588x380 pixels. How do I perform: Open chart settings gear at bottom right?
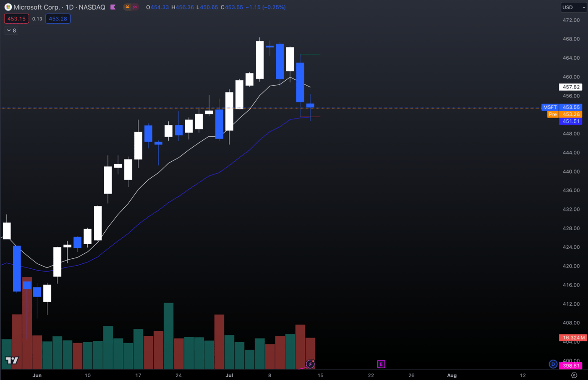coord(574,375)
